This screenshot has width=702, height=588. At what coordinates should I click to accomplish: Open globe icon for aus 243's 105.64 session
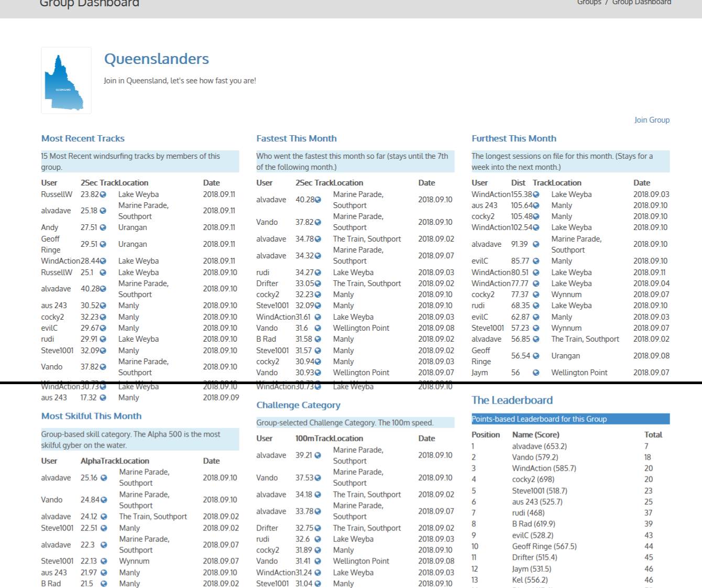pyautogui.click(x=536, y=205)
